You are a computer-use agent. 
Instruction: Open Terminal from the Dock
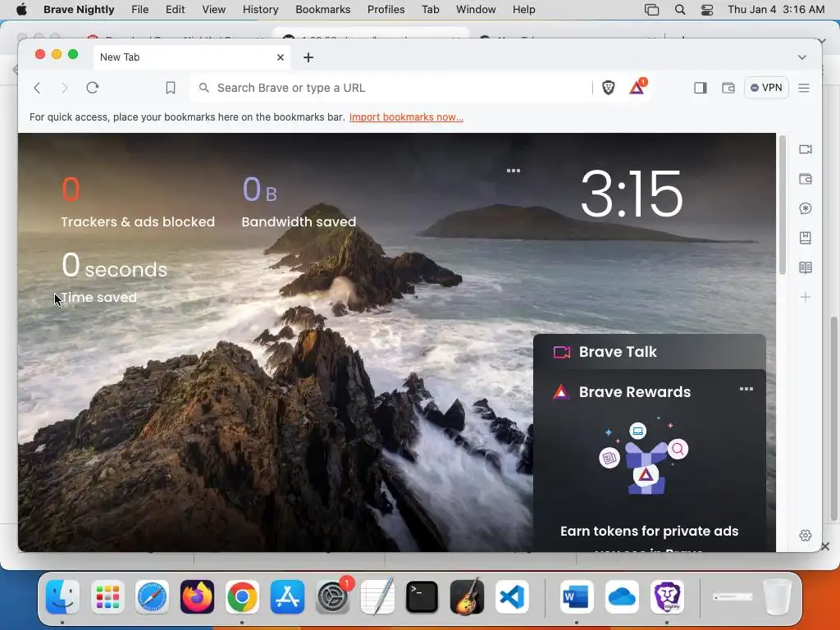(422, 596)
